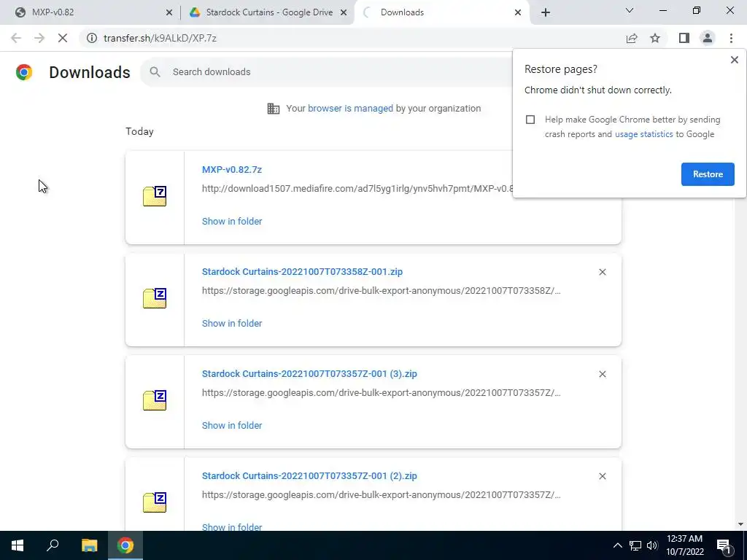This screenshot has height=560, width=747.
Task: Open the browser is managed link
Action: (x=350, y=109)
